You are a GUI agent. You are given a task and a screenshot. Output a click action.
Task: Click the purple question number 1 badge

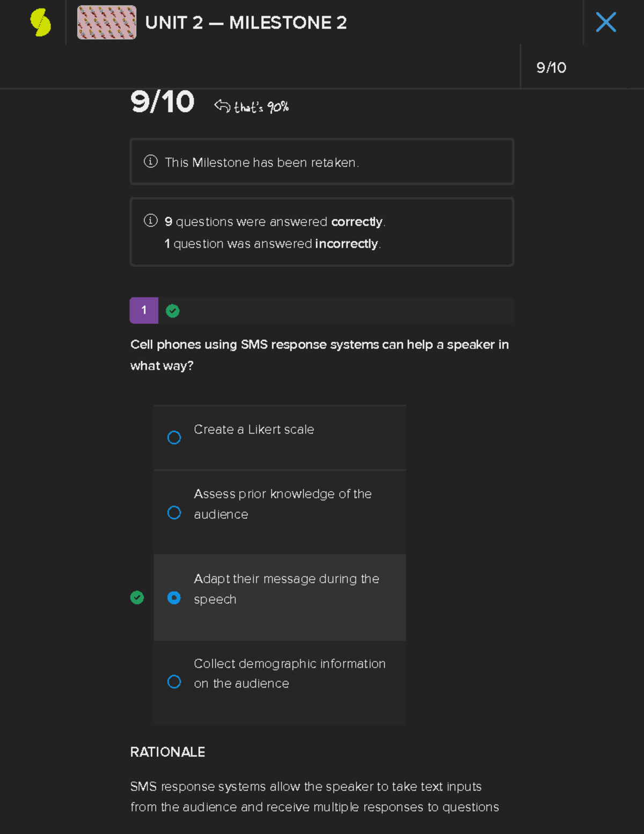pos(144,310)
